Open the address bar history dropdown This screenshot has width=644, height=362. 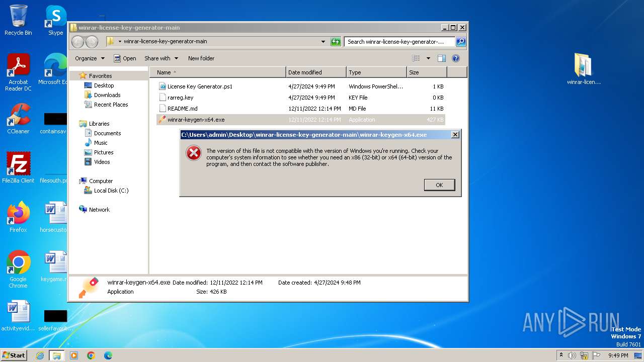[323, 42]
